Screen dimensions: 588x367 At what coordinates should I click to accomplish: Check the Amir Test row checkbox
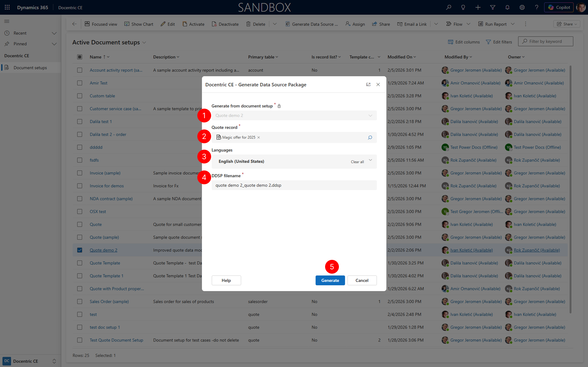click(x=80, y=83)
